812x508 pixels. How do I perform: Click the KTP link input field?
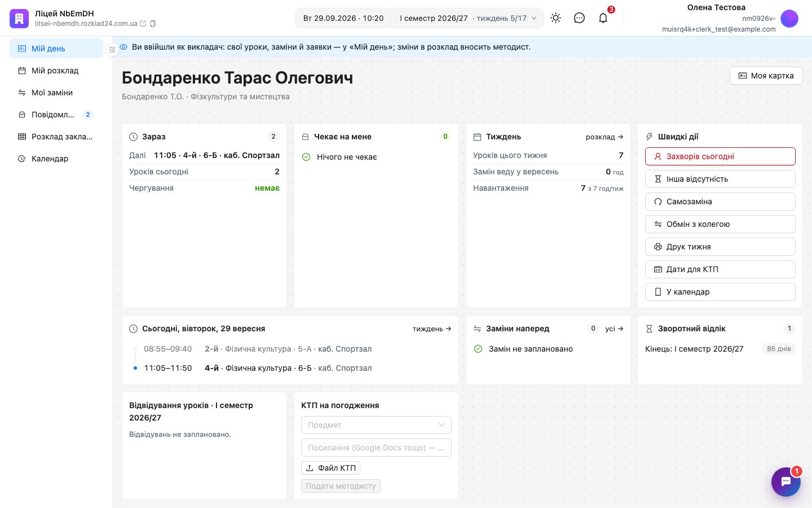point(376,448)
